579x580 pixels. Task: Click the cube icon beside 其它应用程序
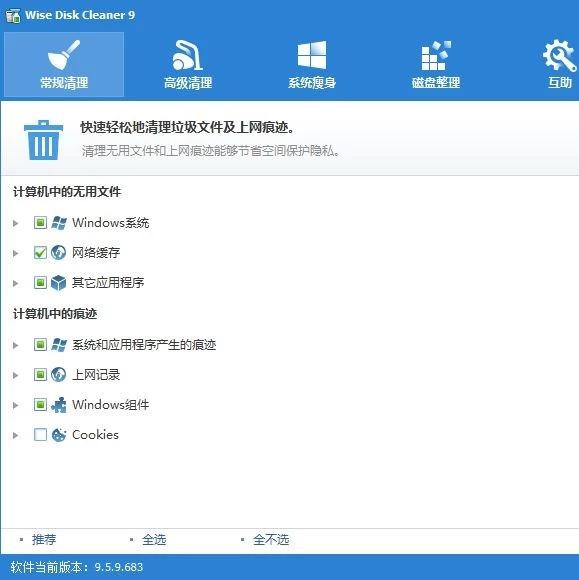(58, 283)
